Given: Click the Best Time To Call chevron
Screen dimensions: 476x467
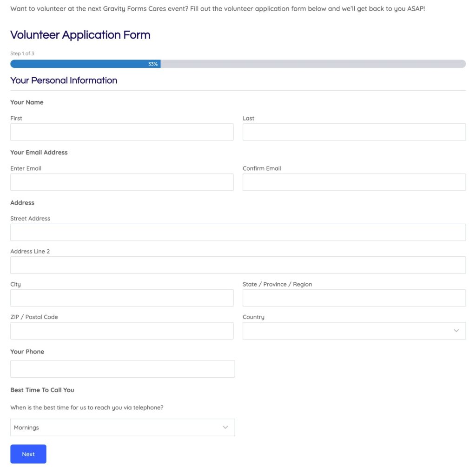Looking at the screenshot, I should click(x=225, y=427).
